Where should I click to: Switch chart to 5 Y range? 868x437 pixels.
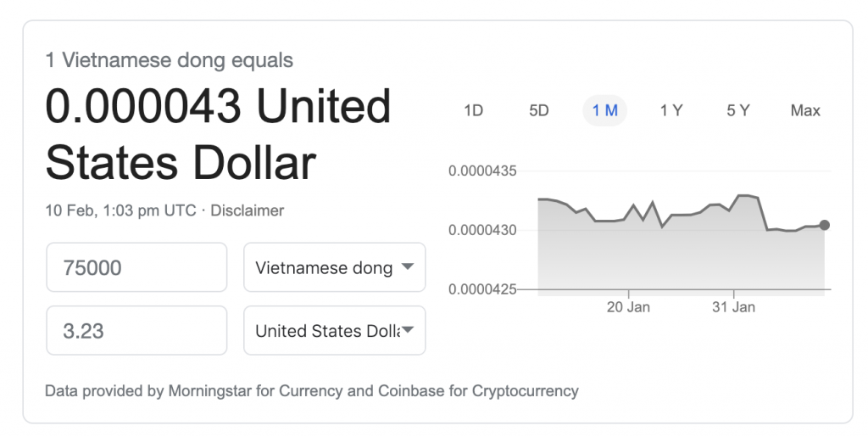point(737,110)
